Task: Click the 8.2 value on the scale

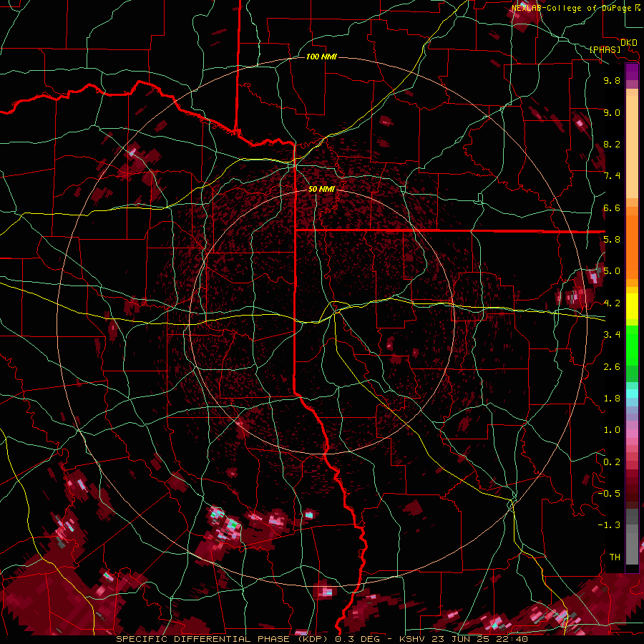Action: (x=612, y=144)
